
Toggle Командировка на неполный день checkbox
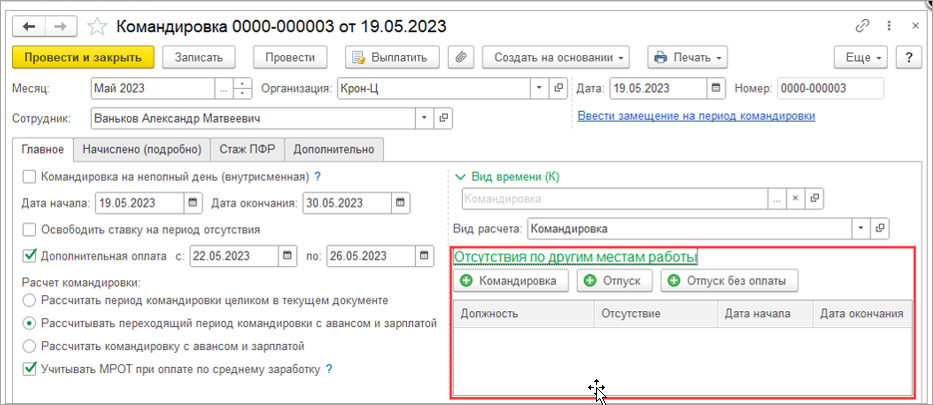[28, 177]
